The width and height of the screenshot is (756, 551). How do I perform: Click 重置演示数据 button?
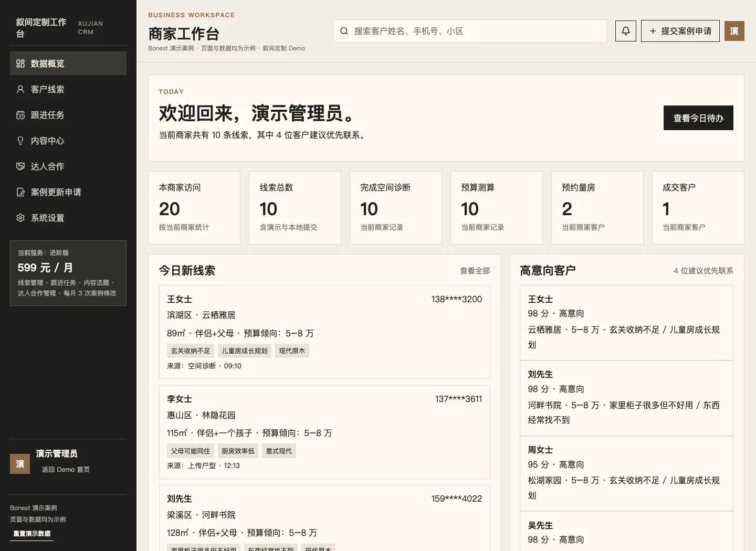pos(32,534)
